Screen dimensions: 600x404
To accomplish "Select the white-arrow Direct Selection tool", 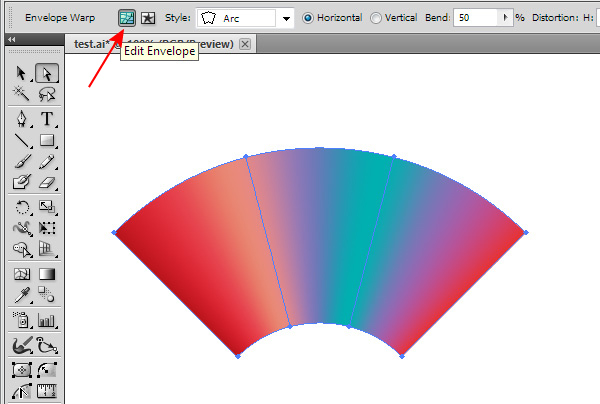I will (47, 73).
